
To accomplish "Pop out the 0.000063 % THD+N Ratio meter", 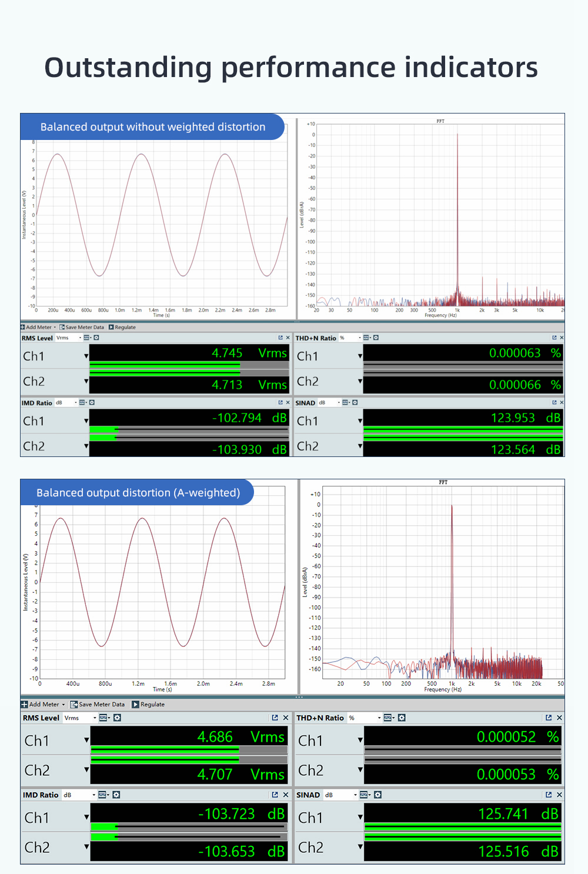I will pos(554,338).
